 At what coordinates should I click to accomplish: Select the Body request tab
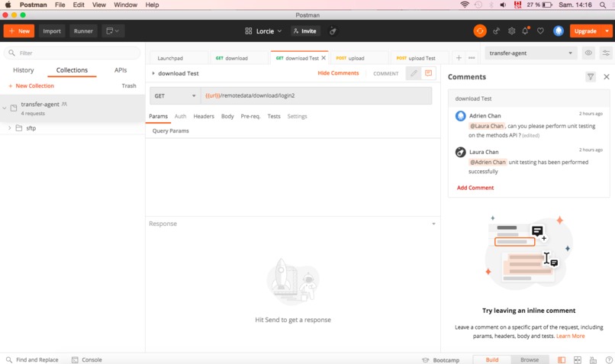[x=227, y=116]
